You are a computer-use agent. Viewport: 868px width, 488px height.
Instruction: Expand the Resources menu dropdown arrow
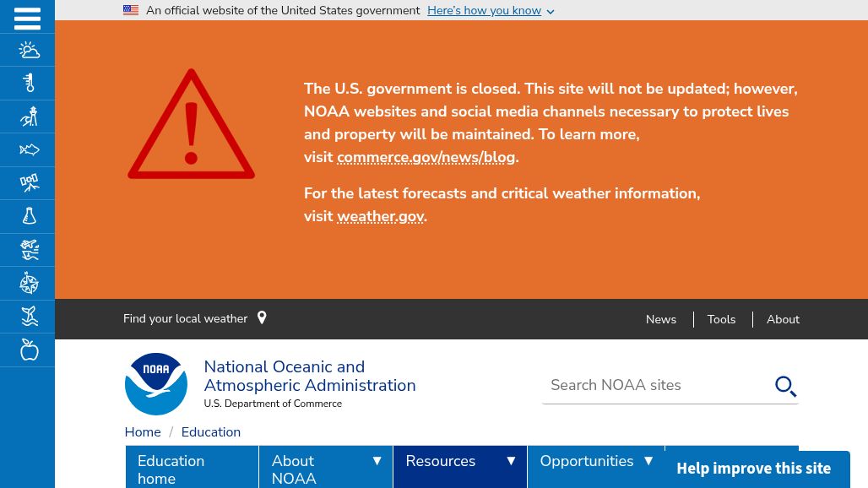pyautogui.click(x=511, y=461)
